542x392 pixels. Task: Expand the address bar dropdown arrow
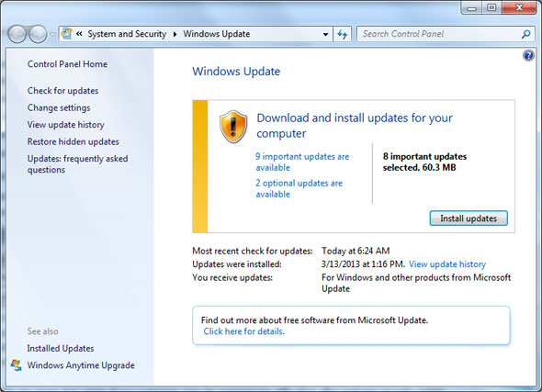click(x=325, y=34)
